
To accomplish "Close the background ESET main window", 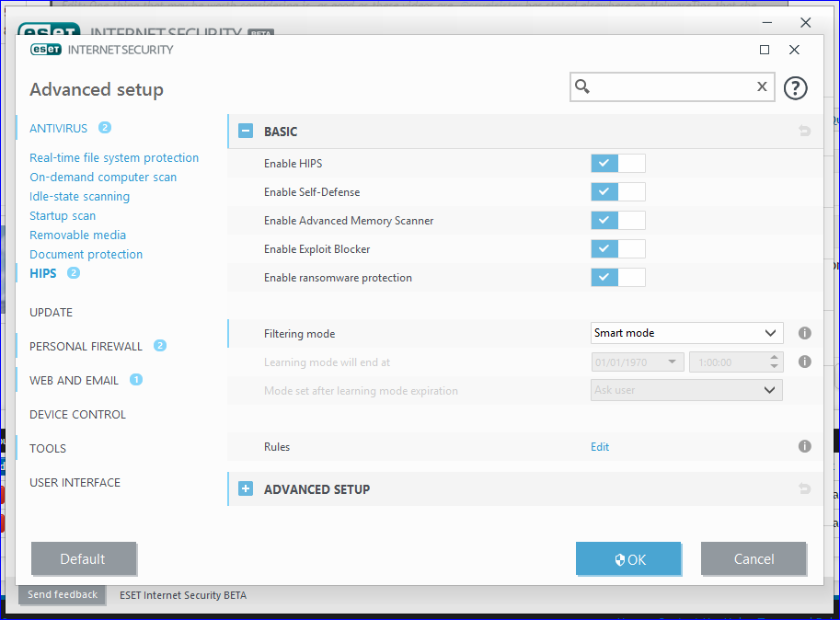I will pos(805,22).
